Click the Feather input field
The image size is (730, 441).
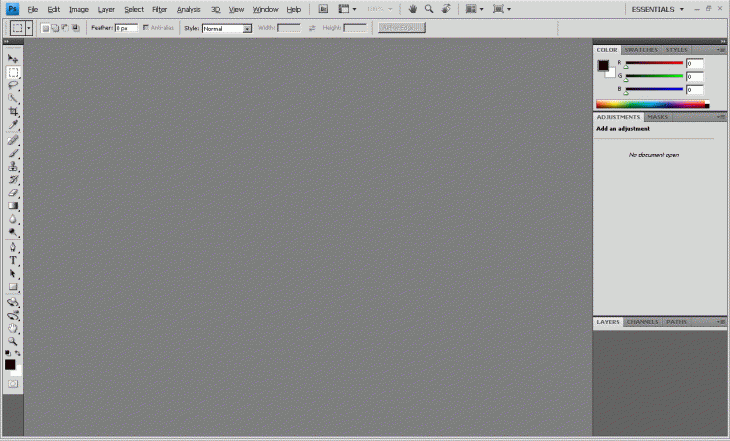coord(126,28)
